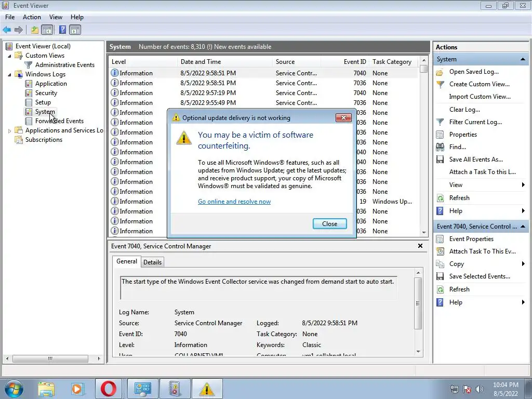This screenshot has height=399, width=532.
Task: Select the Forwarded Events log
Action: (59, 121)
